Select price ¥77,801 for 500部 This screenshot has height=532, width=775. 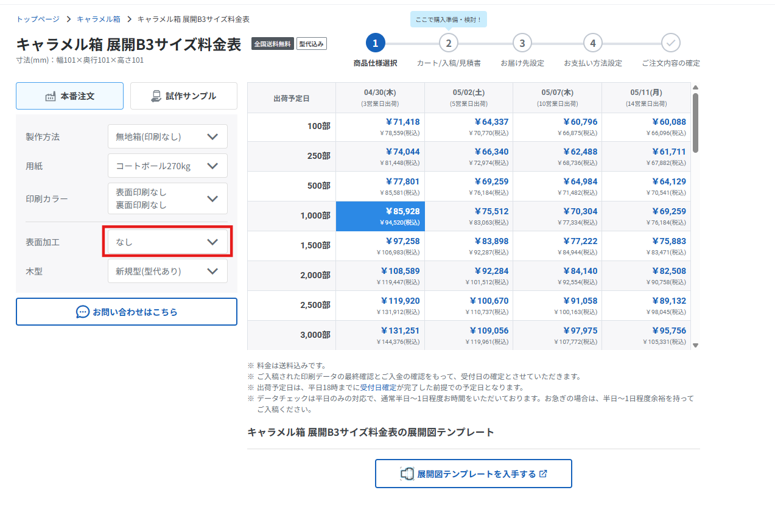pos(380,187)
